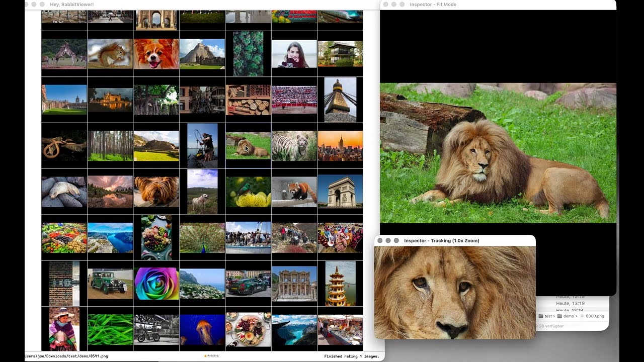Select the palace with lawn thumbnail
644x362 pixels.
(64, 100)
